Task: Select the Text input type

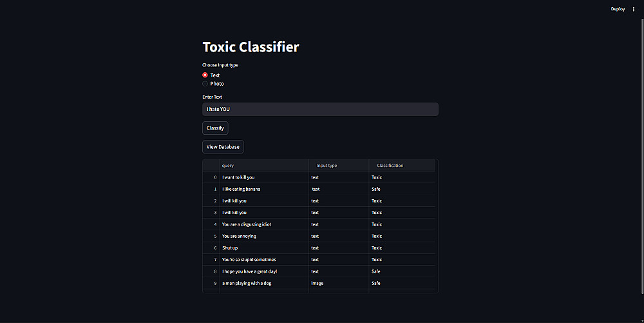Action: [x=205, y=75]
